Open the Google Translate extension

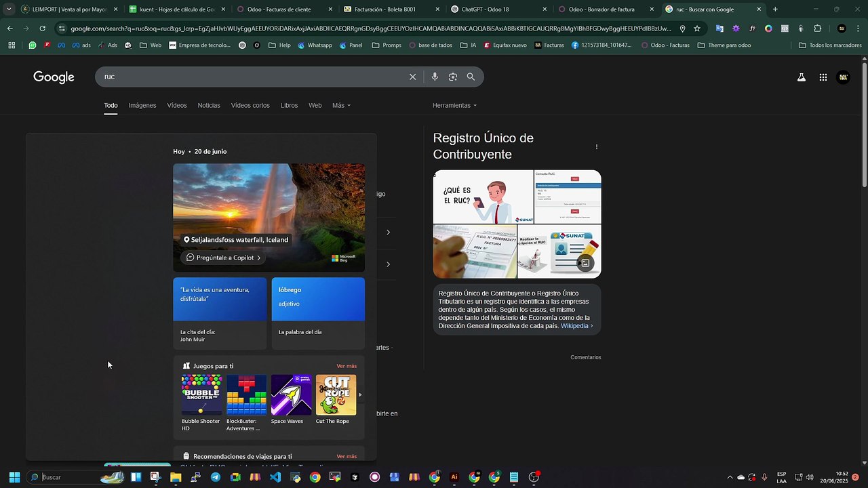[719, 28]
